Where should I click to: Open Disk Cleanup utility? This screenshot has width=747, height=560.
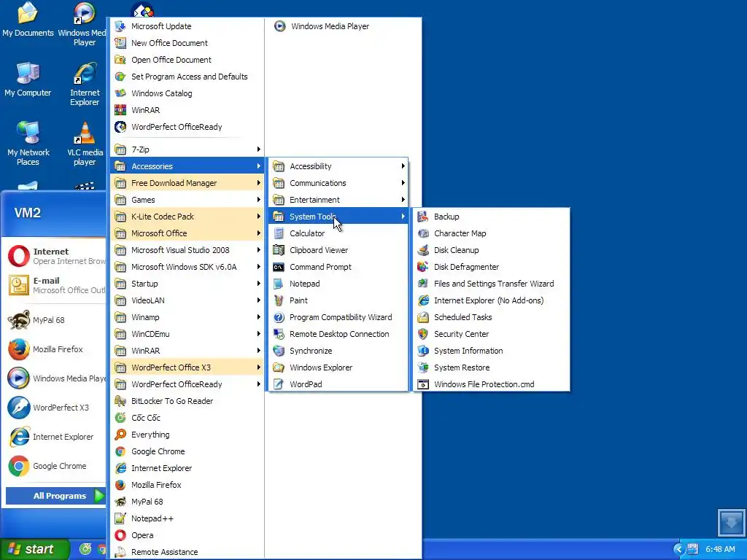491,250
